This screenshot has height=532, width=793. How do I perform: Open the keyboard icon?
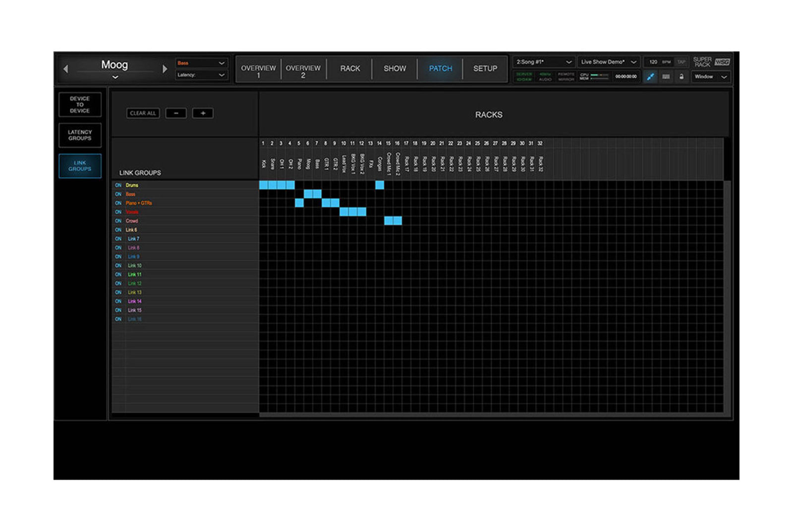pyautogui.click(x=666, y=77)
